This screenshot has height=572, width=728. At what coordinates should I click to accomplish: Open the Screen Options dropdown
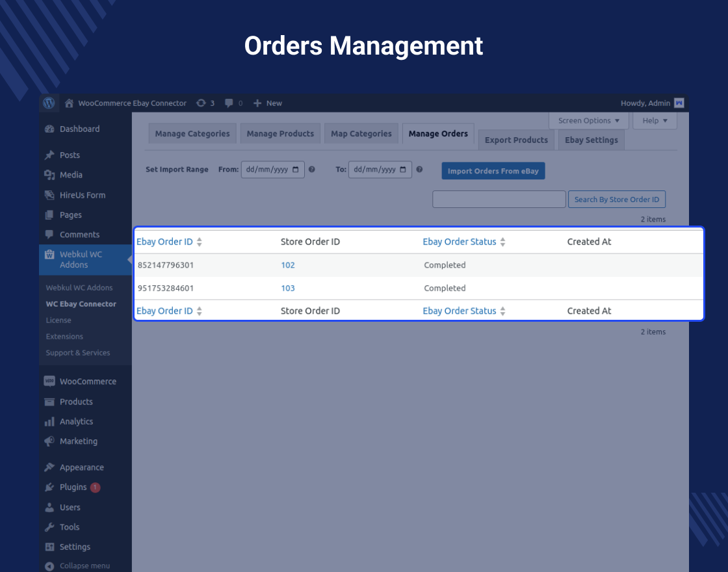click(x=588, y=120)
